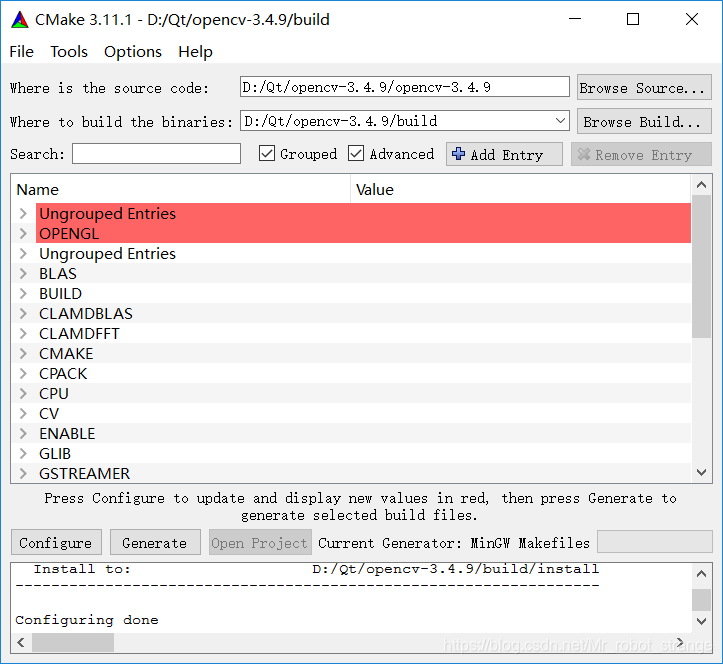Expand the CPACK group

23,374
